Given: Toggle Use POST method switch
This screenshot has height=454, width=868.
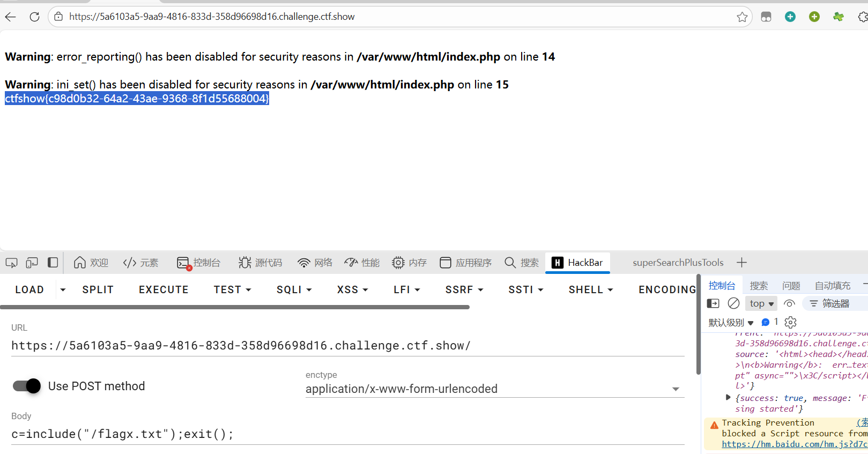Looking at the screenshot, I should click(27, 386).
